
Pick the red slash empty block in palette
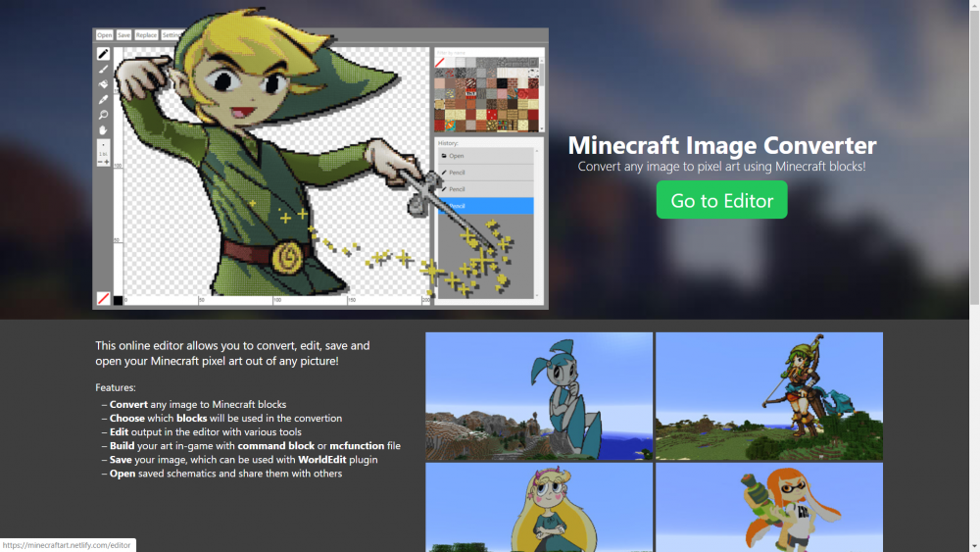(440, 63)
